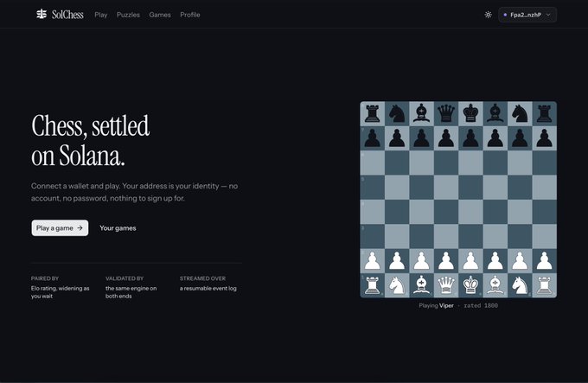This screenshot has width=588, height=383.
Task: Select the black bishop on c8
Action: [421, 113]
